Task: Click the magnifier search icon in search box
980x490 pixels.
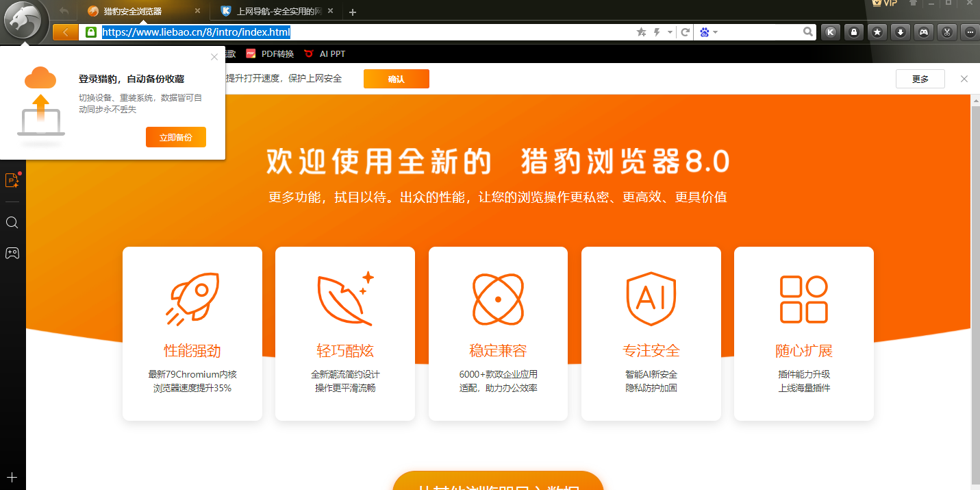Action: pyautogui.click(x=808, y=32)
